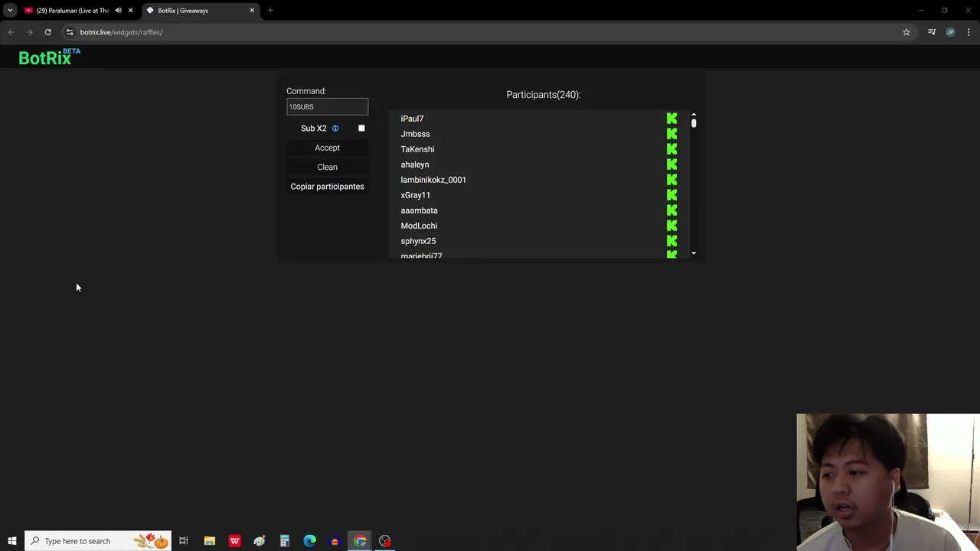The width and height of the screenshot is (980, 551).
Task: Open Chrome's three-dot menu
Action: coord(969,32)
